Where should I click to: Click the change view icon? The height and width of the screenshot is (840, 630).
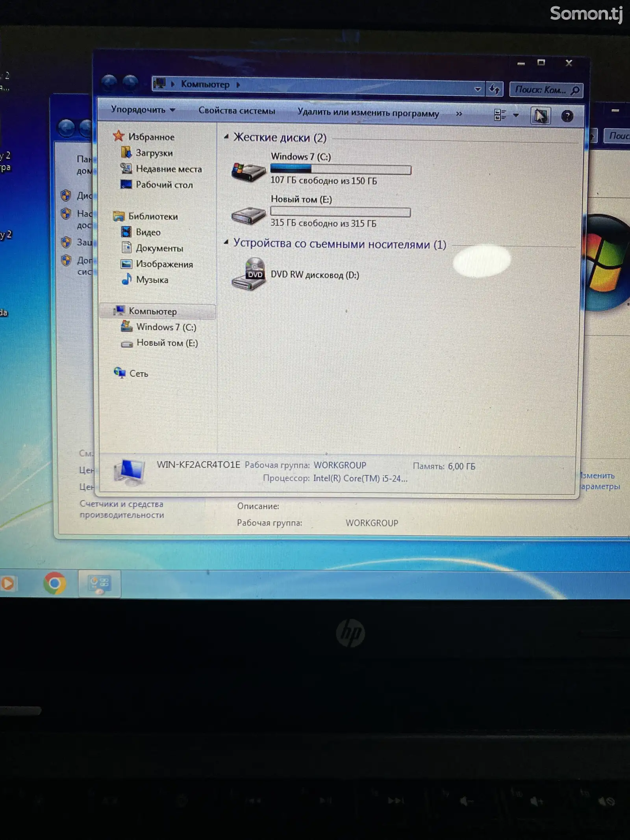pyautogui.click(x=500, y=115)
